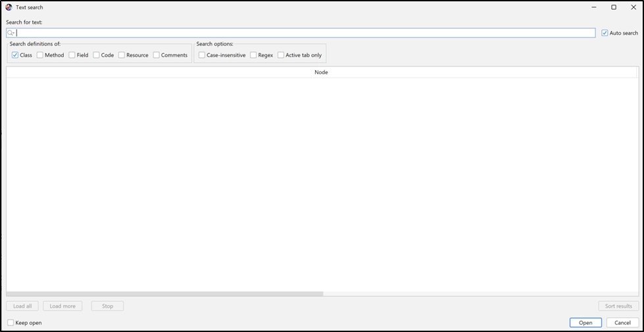Check the Resource option
Image resolution: width=644 pixels, height=332 pixels.
tap(122, 55)
